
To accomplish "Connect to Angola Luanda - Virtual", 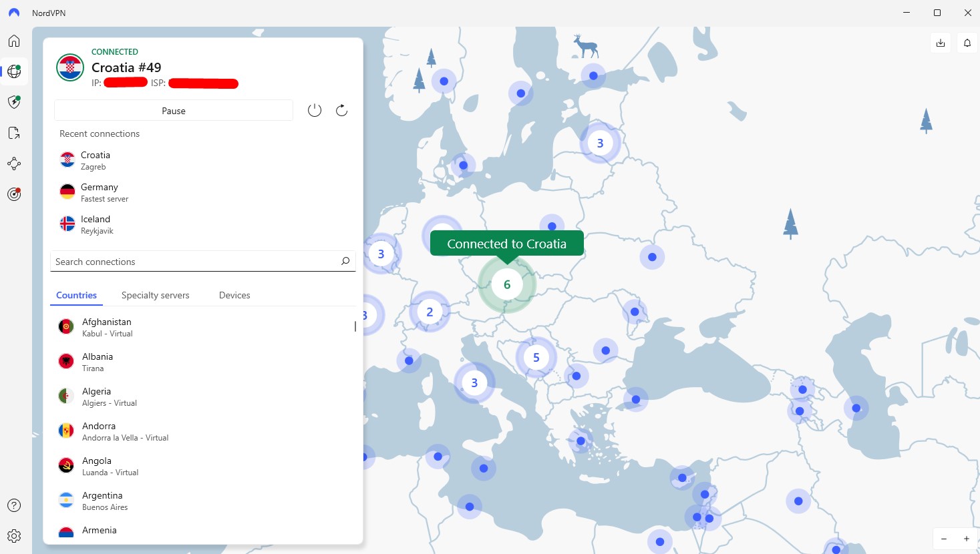I will tap(202, 466).
